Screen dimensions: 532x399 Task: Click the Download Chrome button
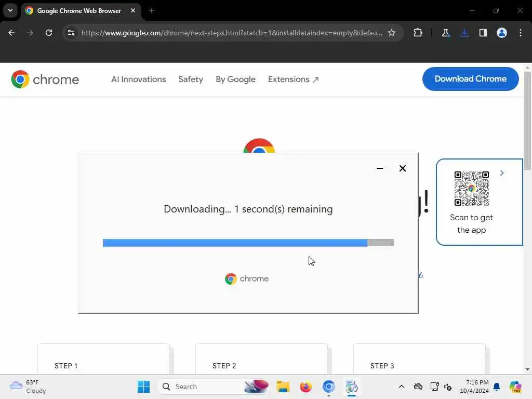(470, 79)
